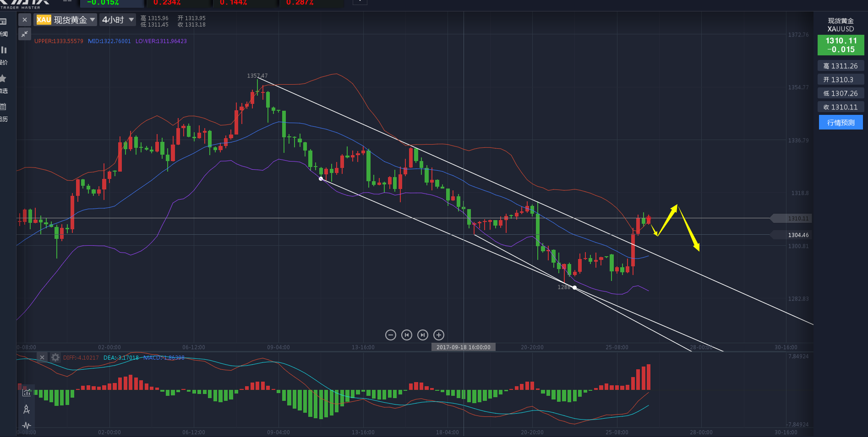Zoom in the chart with plus button
The width and height of the screenshot is (868, 437).
438,335
